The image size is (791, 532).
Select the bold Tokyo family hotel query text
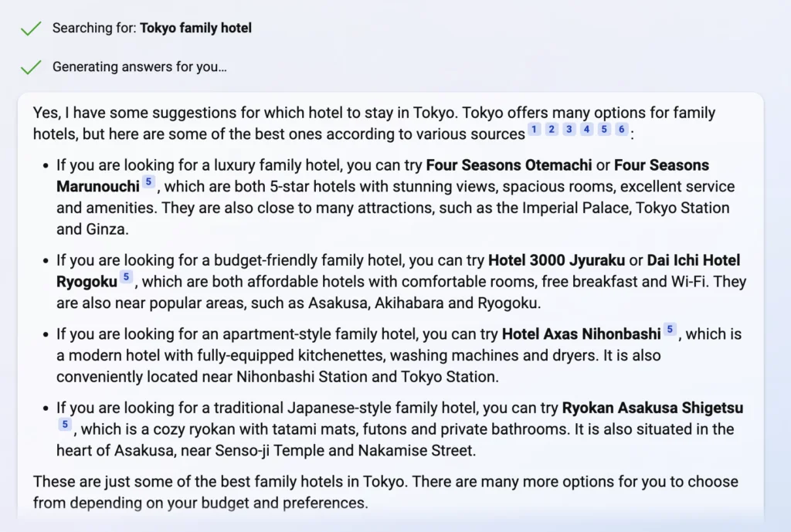coord(195,28)
